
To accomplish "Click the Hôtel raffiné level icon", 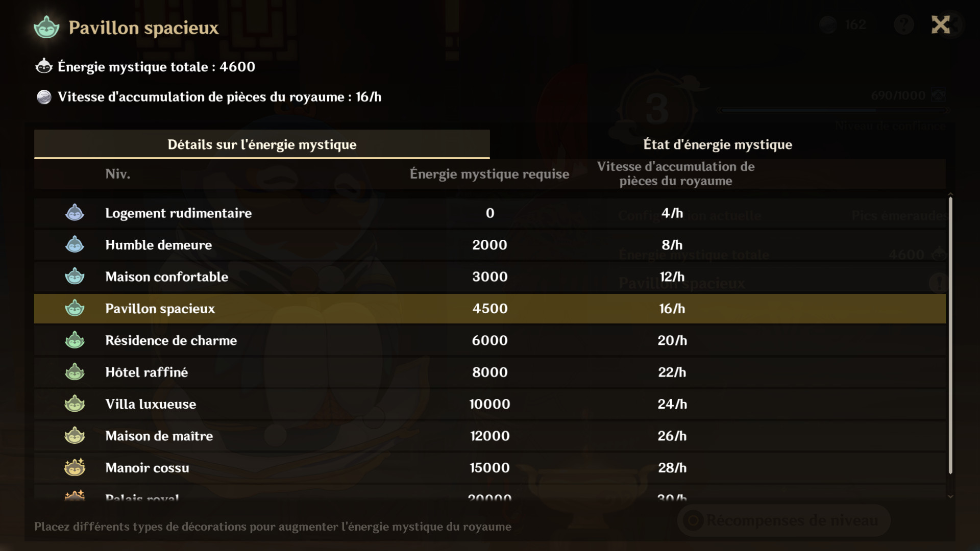I will click(75, 372).
